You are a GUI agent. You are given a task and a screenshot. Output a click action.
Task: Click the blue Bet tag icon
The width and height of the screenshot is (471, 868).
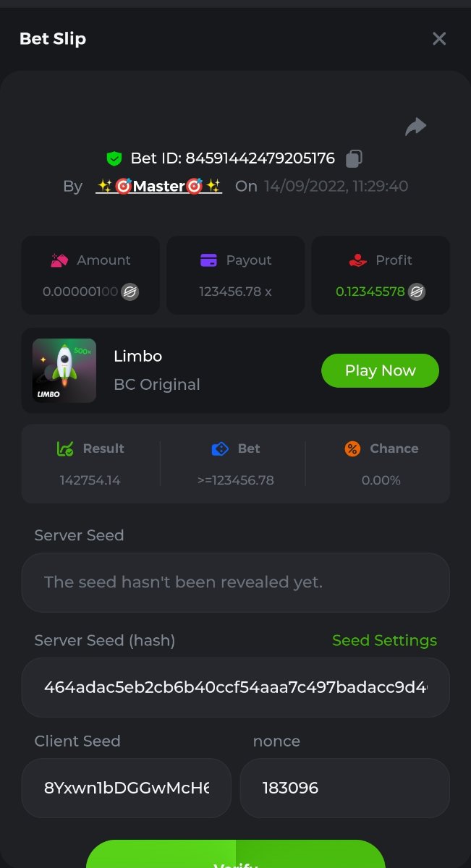(x=220, y=448)
